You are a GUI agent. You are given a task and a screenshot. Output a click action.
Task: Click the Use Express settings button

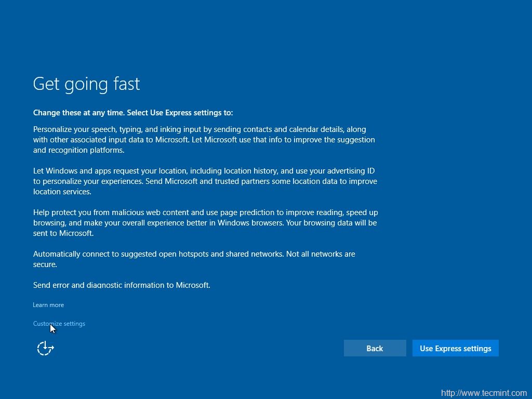pos(455,348)
